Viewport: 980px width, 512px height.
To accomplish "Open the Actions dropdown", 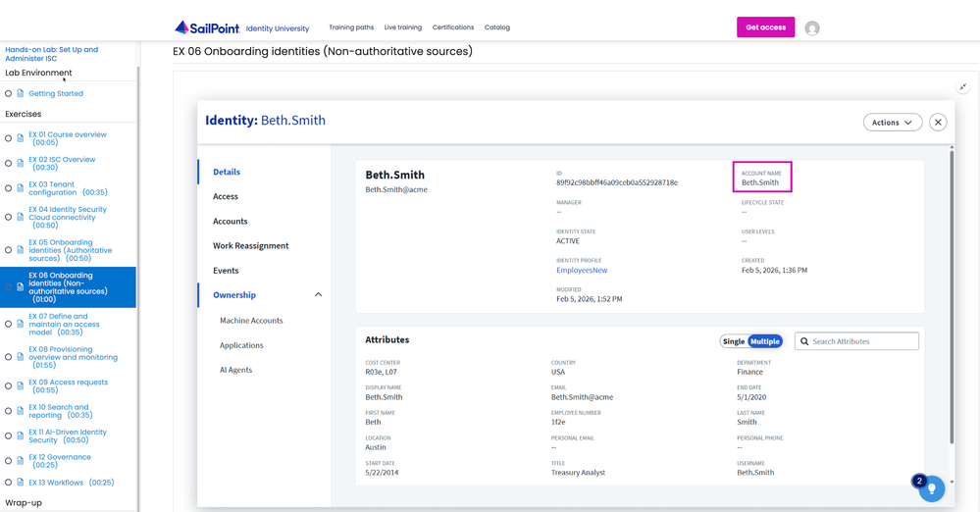I will (x=893, y=123).
